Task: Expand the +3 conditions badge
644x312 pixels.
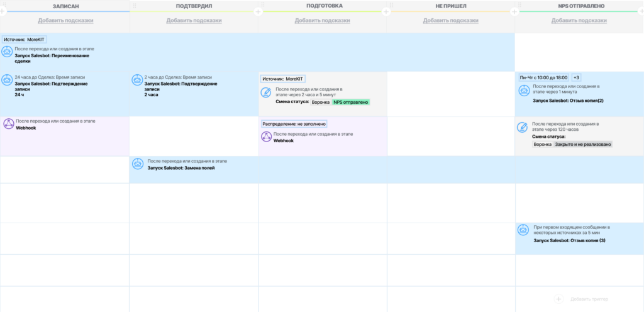Action: [x=576, y=77]
